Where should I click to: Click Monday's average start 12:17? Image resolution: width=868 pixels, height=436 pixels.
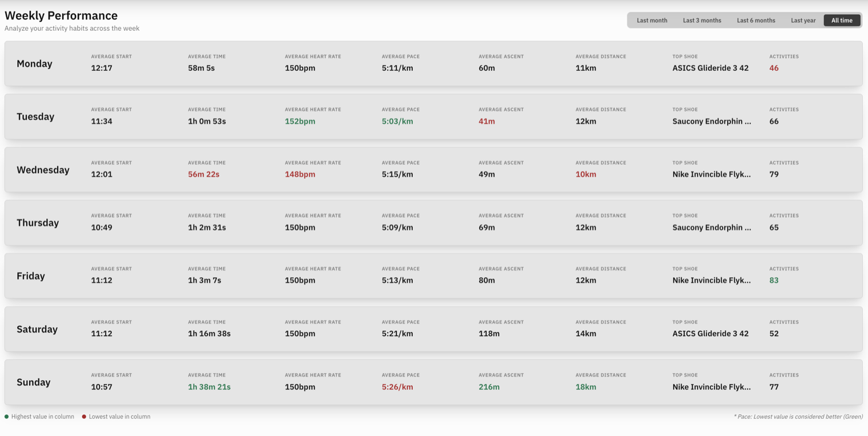(102, 68)
